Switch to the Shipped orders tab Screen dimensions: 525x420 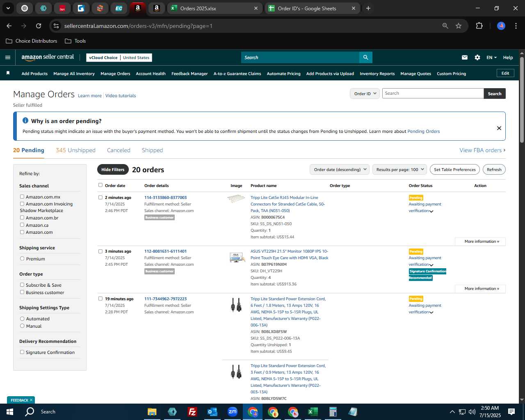tap(152, 150)
